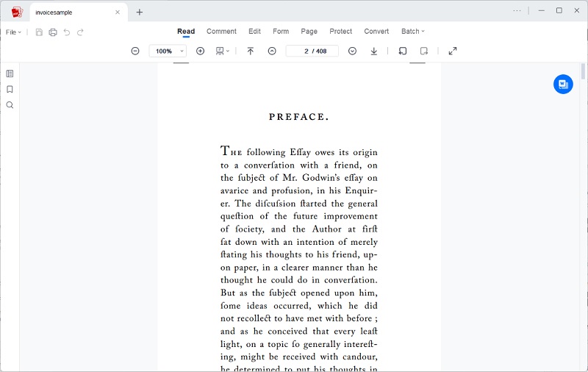Maximize the application window
This screenshot has height=372, width=588.
[x=559, y=10]
